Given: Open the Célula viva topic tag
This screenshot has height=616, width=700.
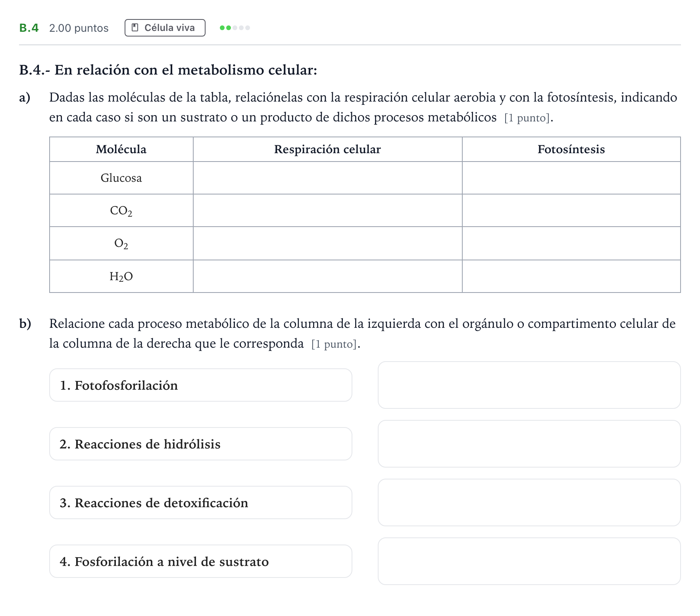Looking at the screenshot, I should (165, 28).
